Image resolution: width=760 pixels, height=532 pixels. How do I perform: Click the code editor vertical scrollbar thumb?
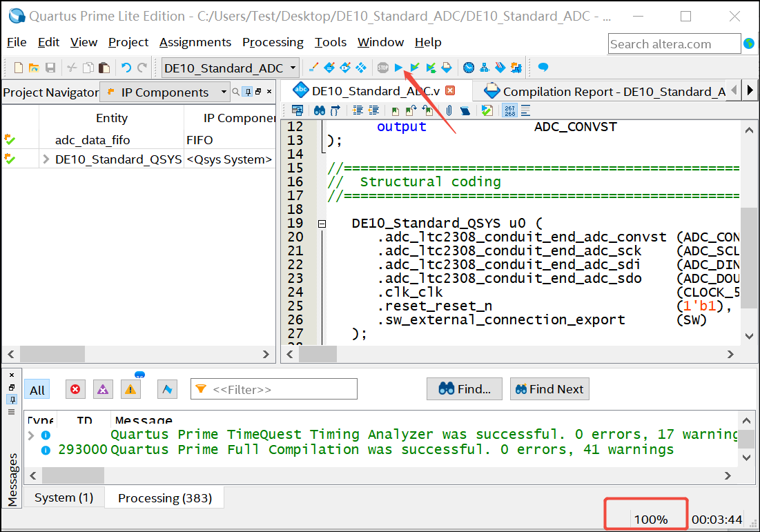749,258
